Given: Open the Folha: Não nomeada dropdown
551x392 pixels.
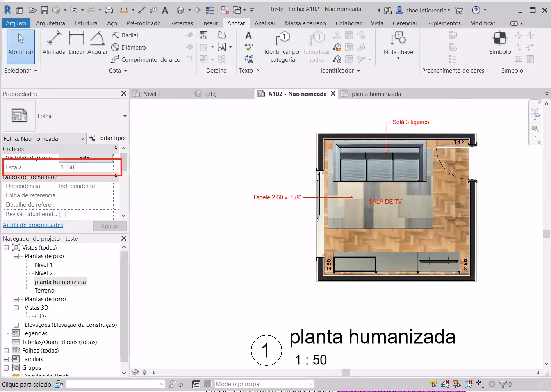Looking at the screenshot, I should point(44,139).
